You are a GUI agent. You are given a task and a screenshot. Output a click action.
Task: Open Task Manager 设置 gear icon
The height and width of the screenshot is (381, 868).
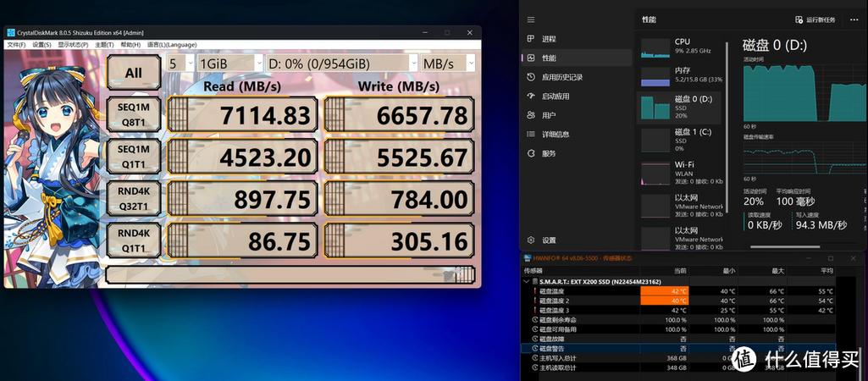(x=531, y=240)
